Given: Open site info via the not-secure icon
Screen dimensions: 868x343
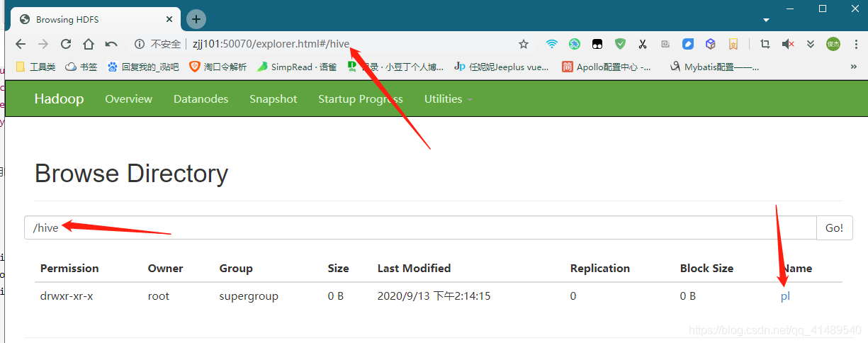Looking at the screenshot, I should pyautogui.click(x=140, y=44).
